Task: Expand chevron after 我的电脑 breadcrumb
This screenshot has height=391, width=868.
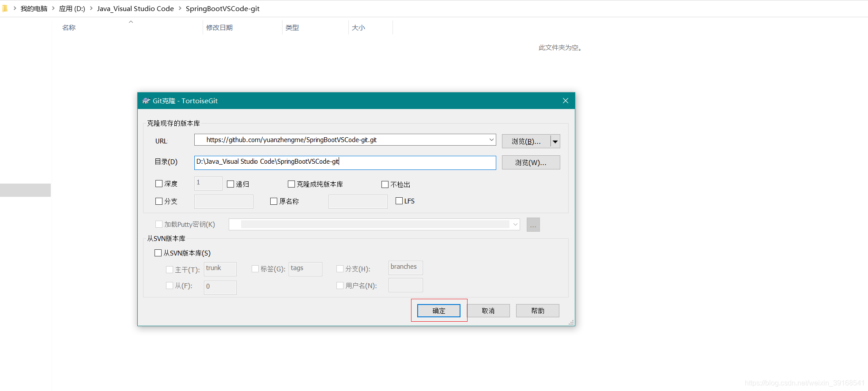Action: point(53,8)
